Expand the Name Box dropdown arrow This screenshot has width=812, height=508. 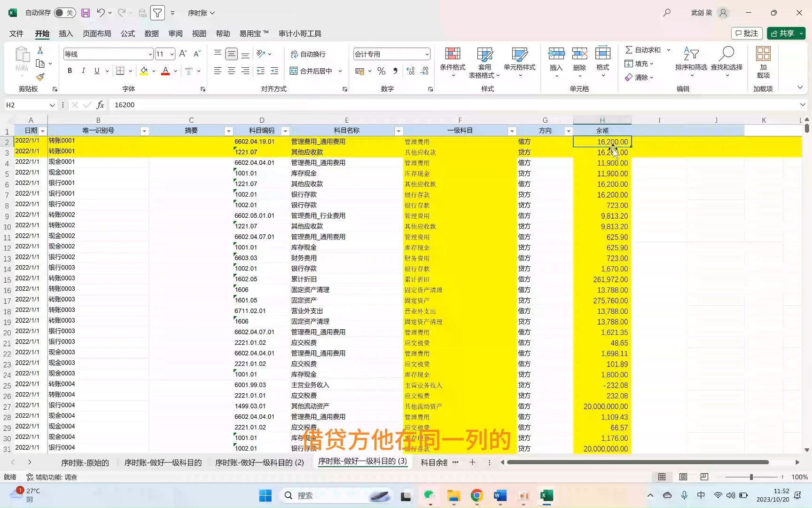(x=52, y=105)
